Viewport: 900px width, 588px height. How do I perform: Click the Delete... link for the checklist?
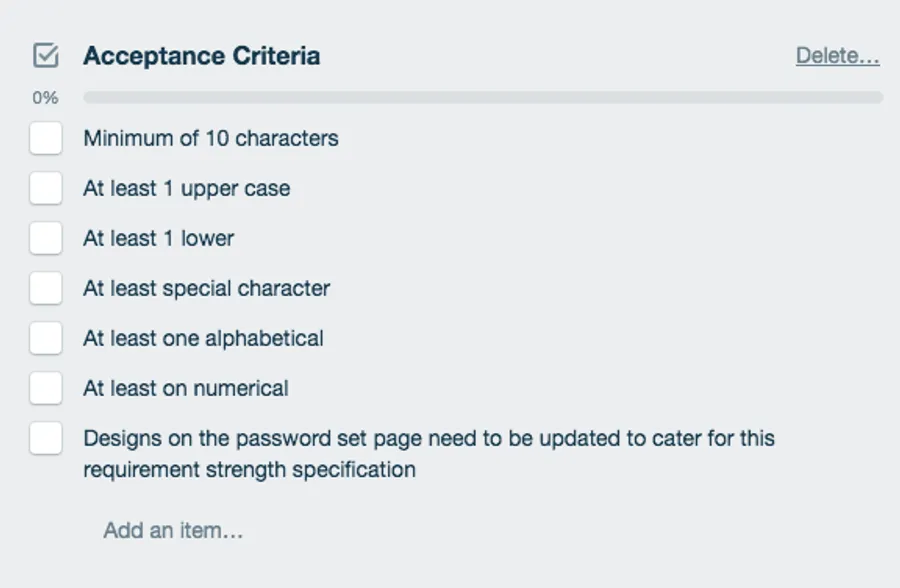[x=837, y=56]
